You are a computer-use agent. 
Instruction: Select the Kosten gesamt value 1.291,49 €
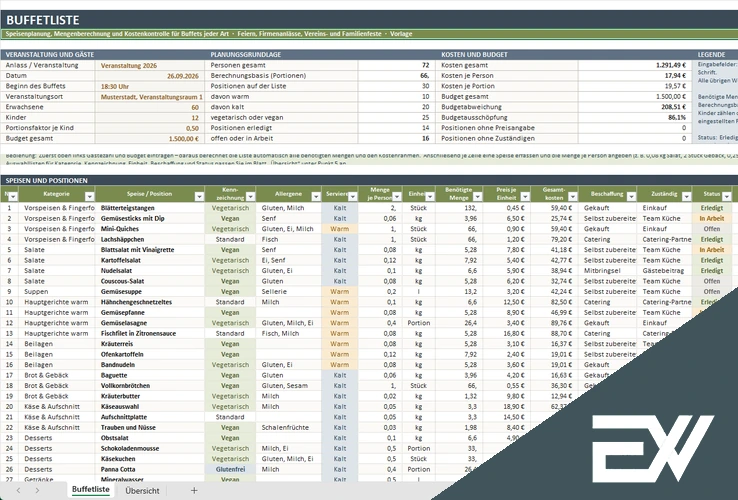[x=635, y=65]
